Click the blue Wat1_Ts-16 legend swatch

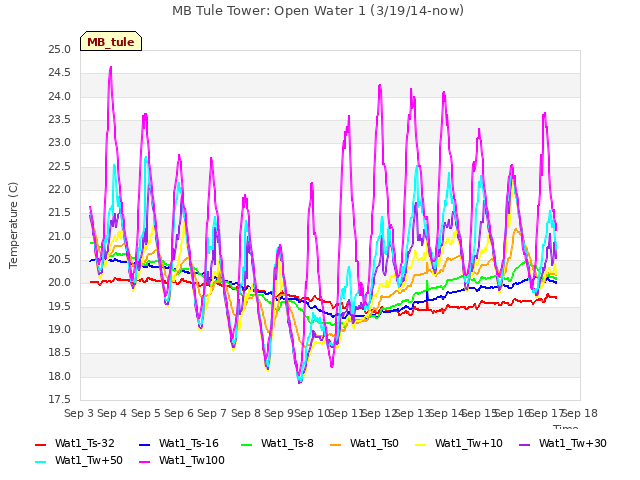pos(145,444)
